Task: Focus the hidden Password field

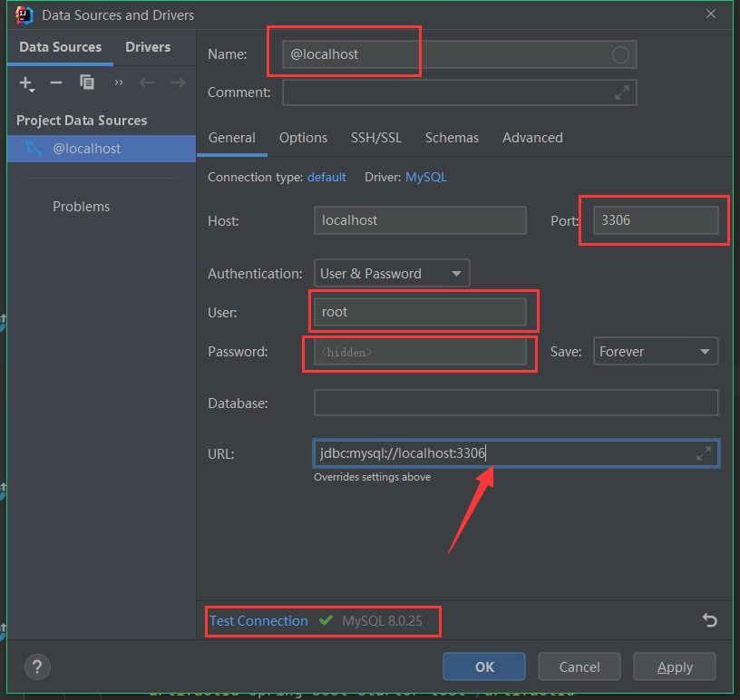Action: [x=420, y=352]
